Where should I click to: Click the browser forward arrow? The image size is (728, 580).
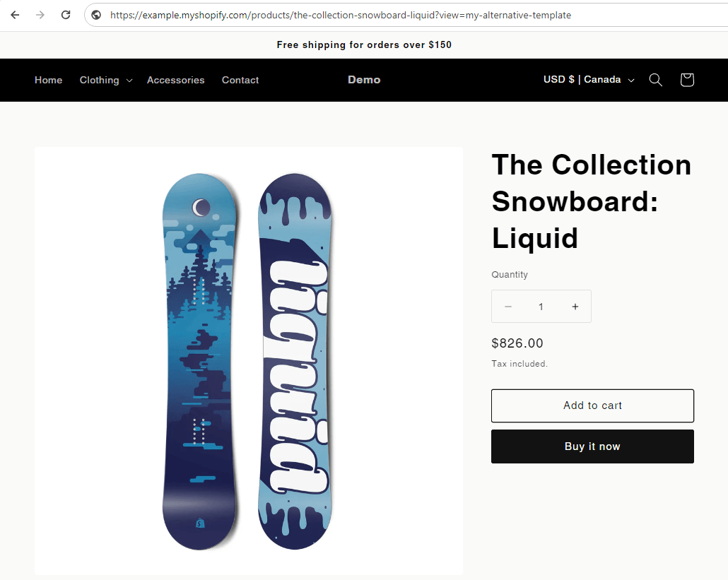pos(40,15)
